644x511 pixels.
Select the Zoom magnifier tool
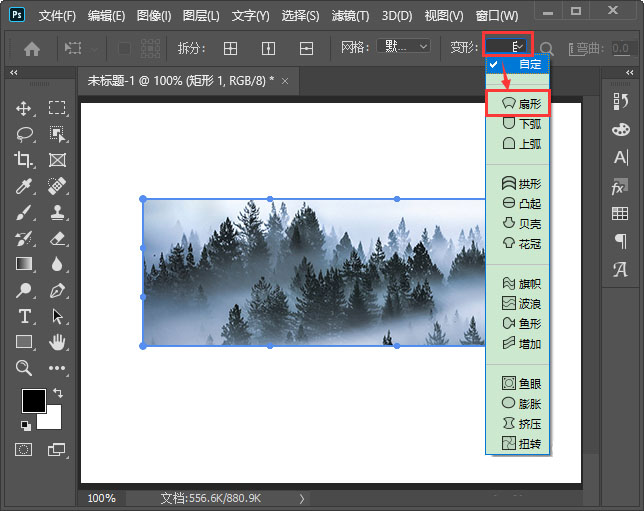point(23,368)
